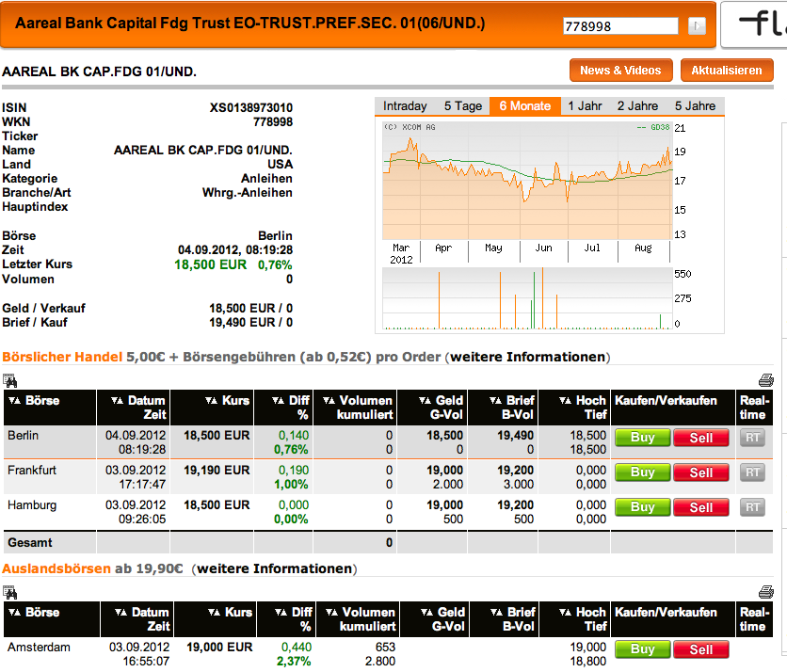Sort Börslicher Handel table by Datum Zeit

pos(138,407)
